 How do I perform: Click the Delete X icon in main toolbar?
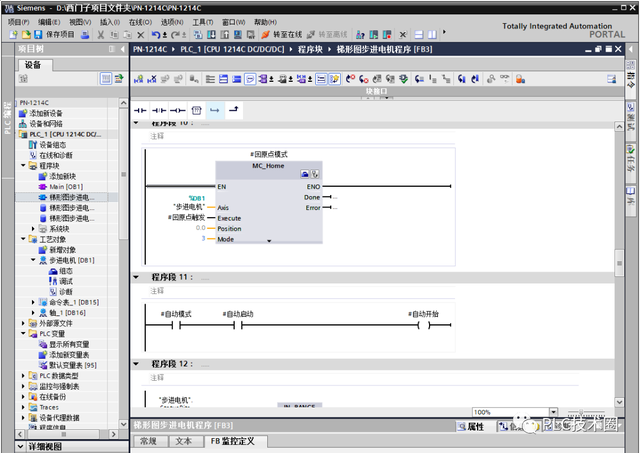pyautogui.click(x=141, y=35)
